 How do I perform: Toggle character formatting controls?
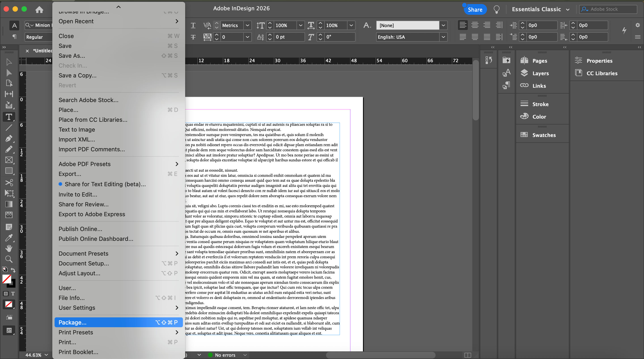pos(14,25)
